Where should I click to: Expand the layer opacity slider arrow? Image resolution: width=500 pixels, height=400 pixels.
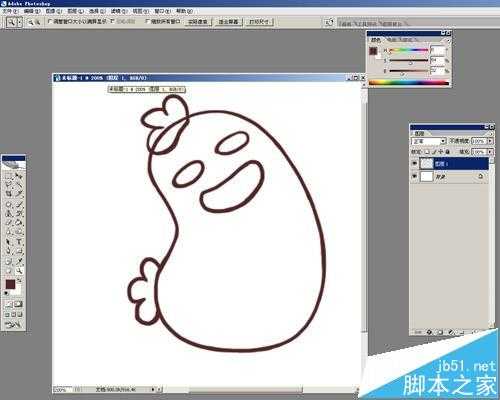pos(490,141)
